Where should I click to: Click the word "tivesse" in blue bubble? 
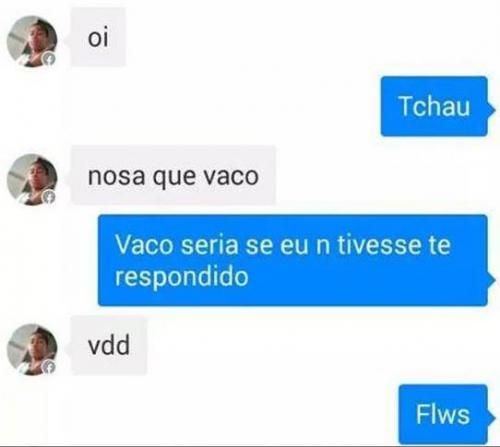[379, 245]
